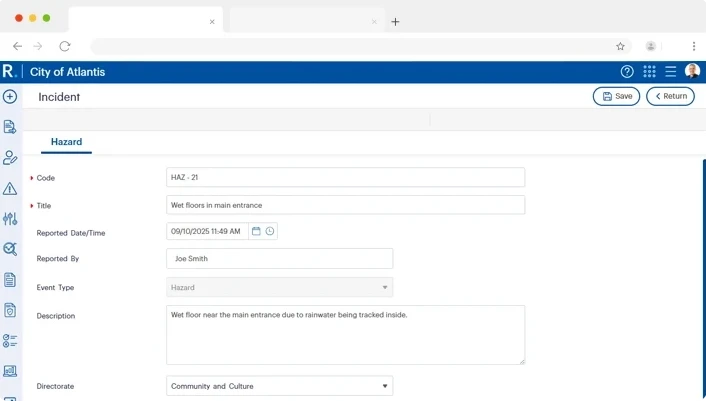Close the first browser tab
The width and height of the screenshot is (706, 401).
212,22
